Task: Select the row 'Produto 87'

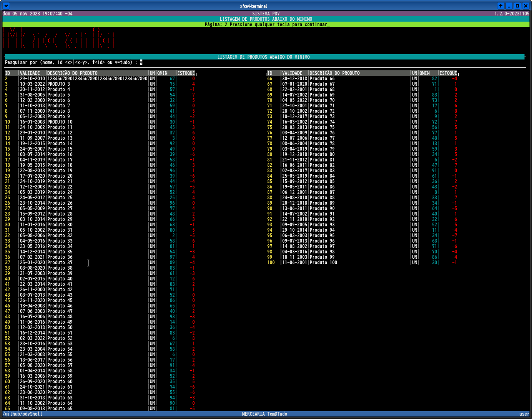Action: 362,192
